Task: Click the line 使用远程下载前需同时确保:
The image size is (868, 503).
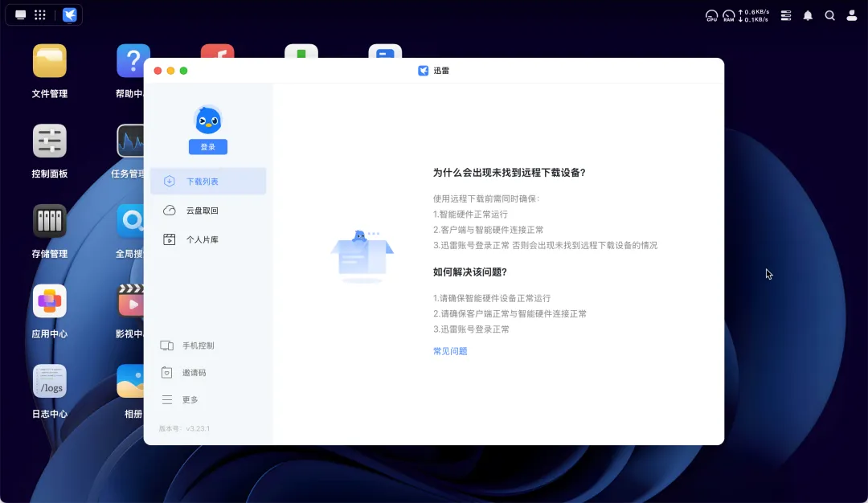Action: (486, 198)
